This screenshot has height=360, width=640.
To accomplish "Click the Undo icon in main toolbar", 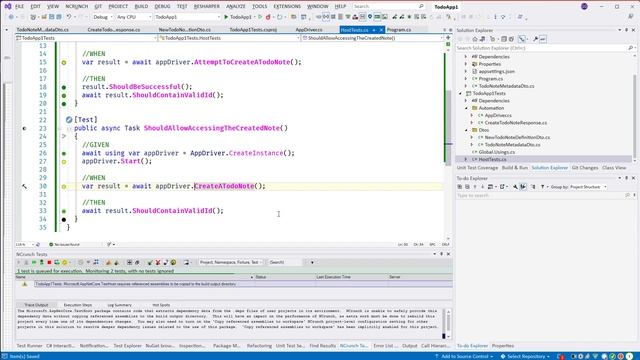I will 69,17.
